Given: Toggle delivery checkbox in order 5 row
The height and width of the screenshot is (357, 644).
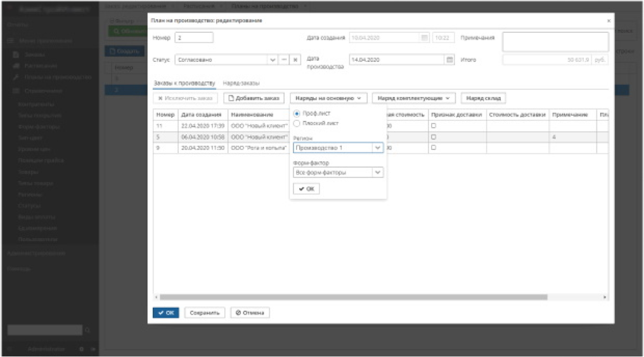Looking at the screenshot, I should 434,137.
